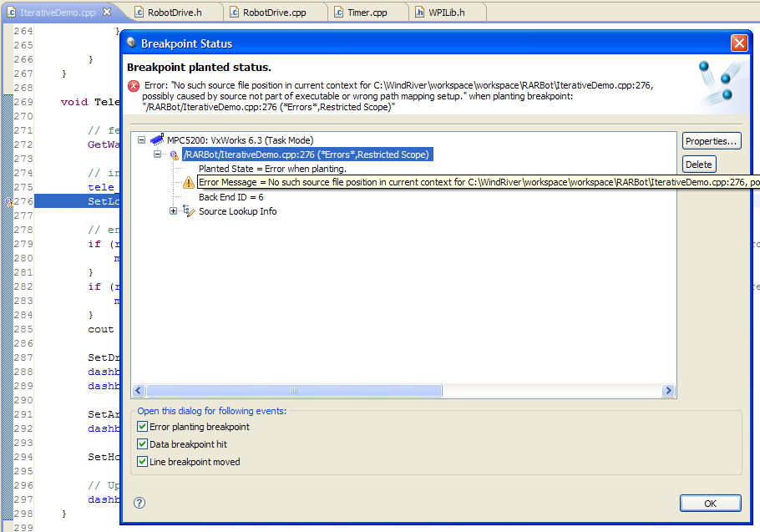Click the Source Lookup Info icon

189,210
